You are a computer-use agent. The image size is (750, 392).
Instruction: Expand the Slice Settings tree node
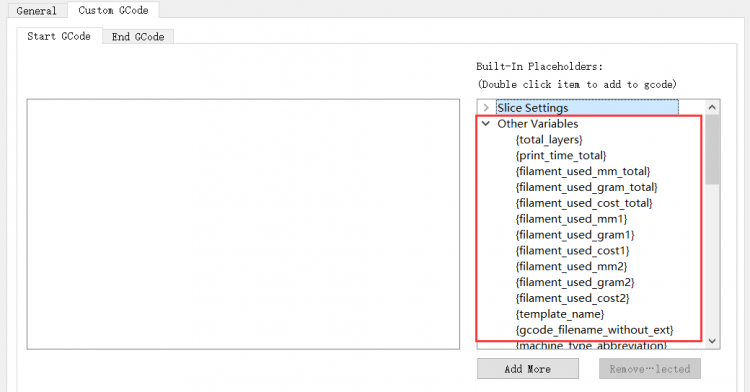(x=486, y=108)
